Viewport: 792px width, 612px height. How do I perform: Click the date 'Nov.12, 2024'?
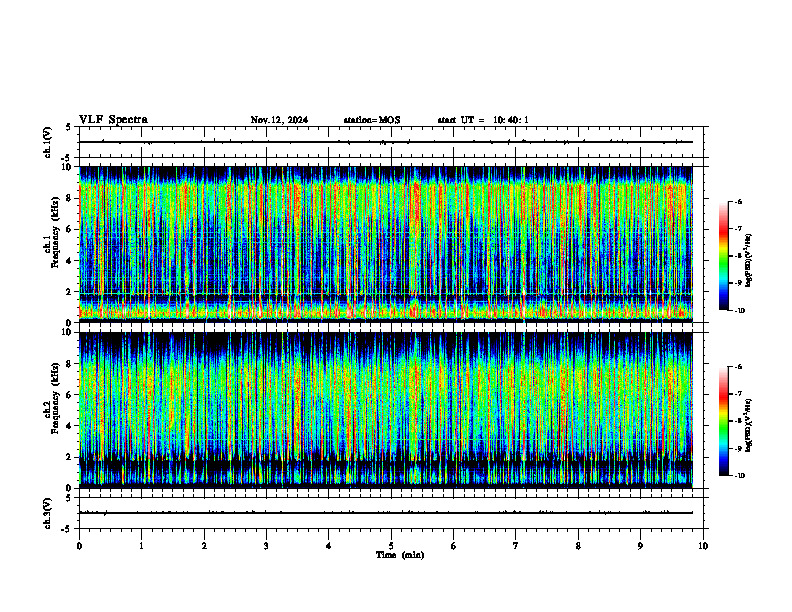click(279, 120)
